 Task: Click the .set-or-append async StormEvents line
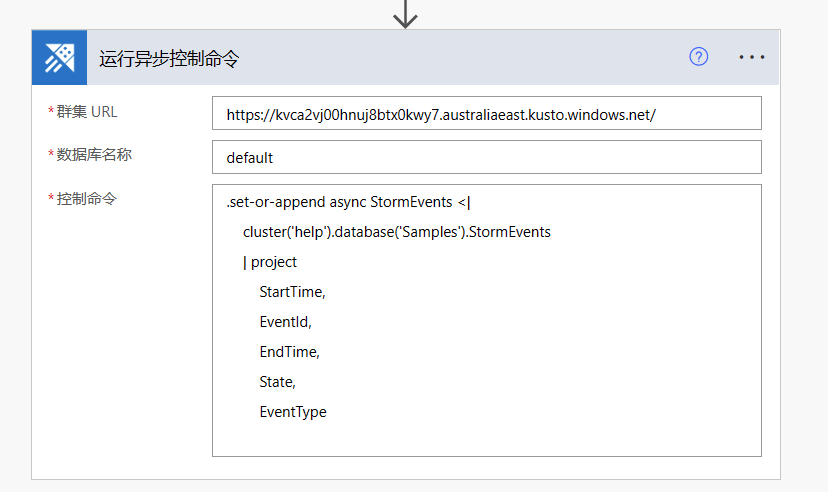[348, 202]
